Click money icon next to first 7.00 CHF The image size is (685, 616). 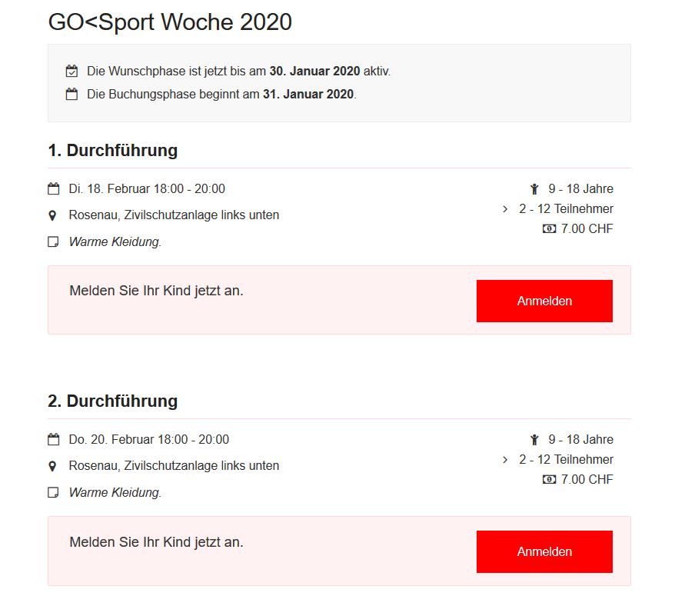(549, 228)
